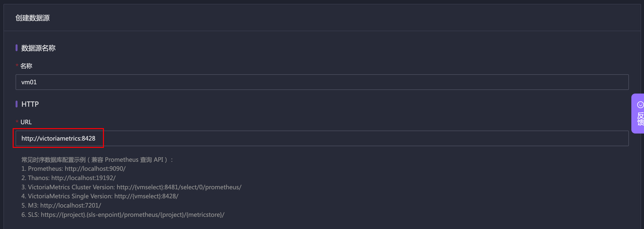This screenshot has width=644, height=229.
Task: Click the URL field label
Action: click(26, 122)
